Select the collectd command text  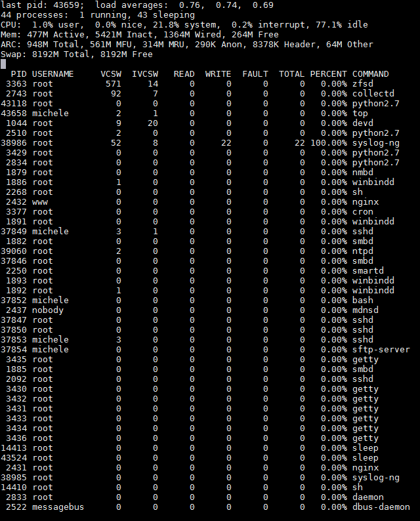click(x=373, y=94)
